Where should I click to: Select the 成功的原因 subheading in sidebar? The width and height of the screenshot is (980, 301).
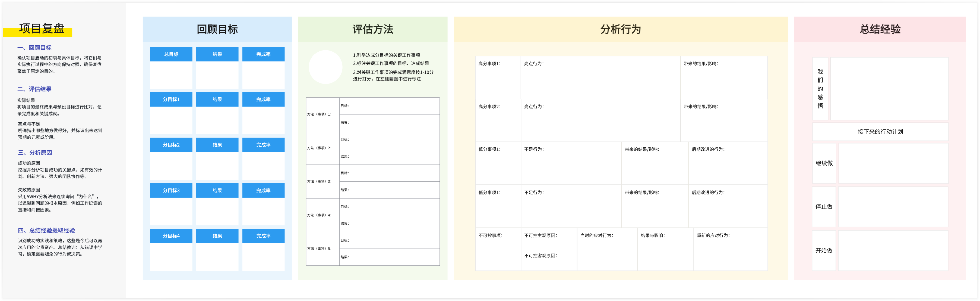point(29,163)
